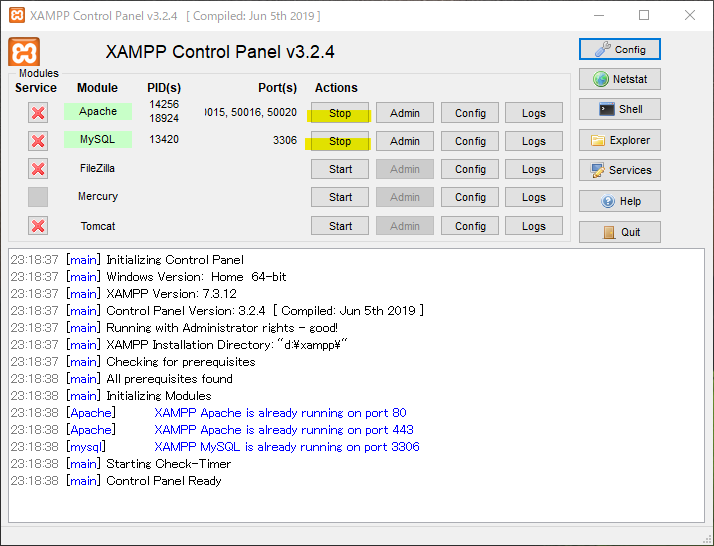Open the Control Panel Config with wrench icon
Viewport: 714px width, 546px height.
click(620, 49)
